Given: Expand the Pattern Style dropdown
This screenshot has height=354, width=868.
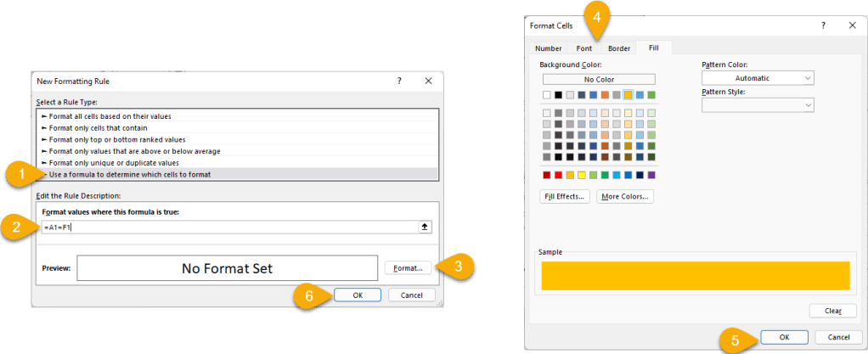Looking at the screenshot, I should pos(758,104).
